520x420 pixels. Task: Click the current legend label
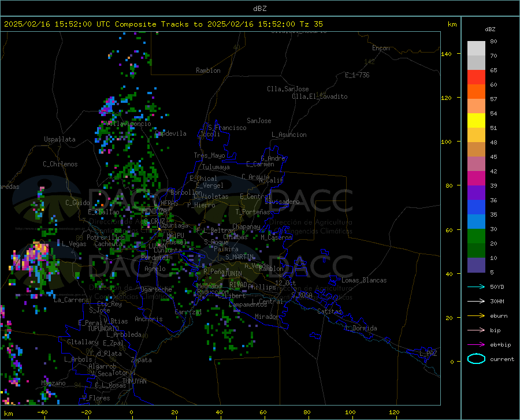(x=502, y=359)
